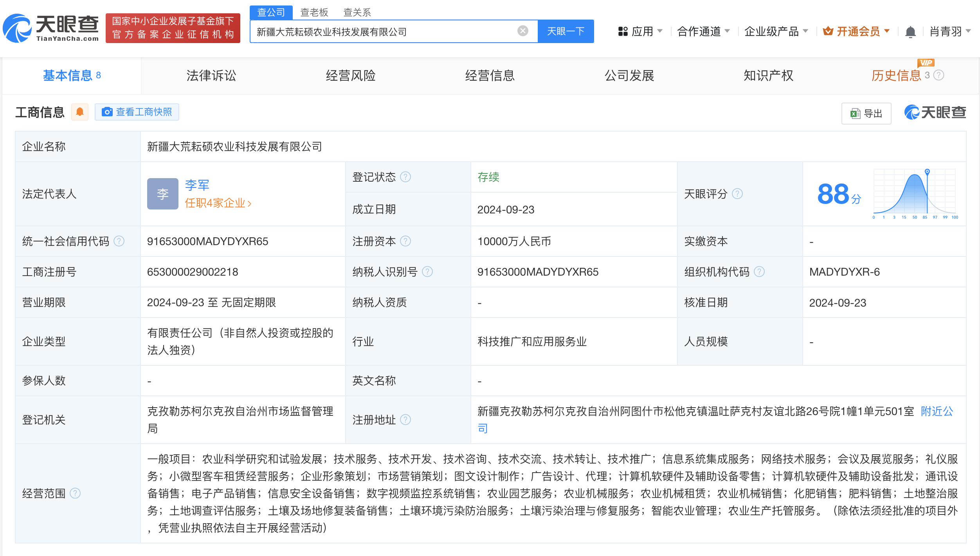Screen dimensions: 980x556
Task: Click organization code MADYDYXR-6
Action: (845, 272)
